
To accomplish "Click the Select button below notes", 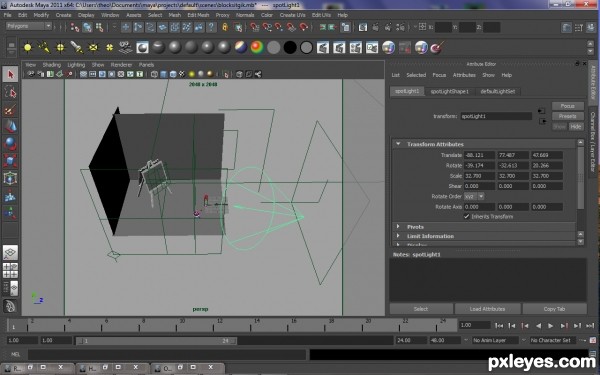I will click(421, 309).
